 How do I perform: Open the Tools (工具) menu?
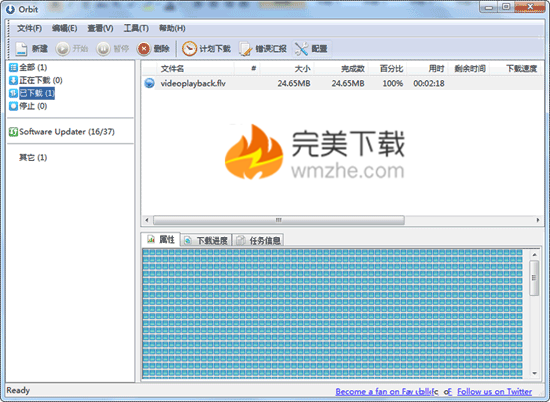click(x=136, y=28)
